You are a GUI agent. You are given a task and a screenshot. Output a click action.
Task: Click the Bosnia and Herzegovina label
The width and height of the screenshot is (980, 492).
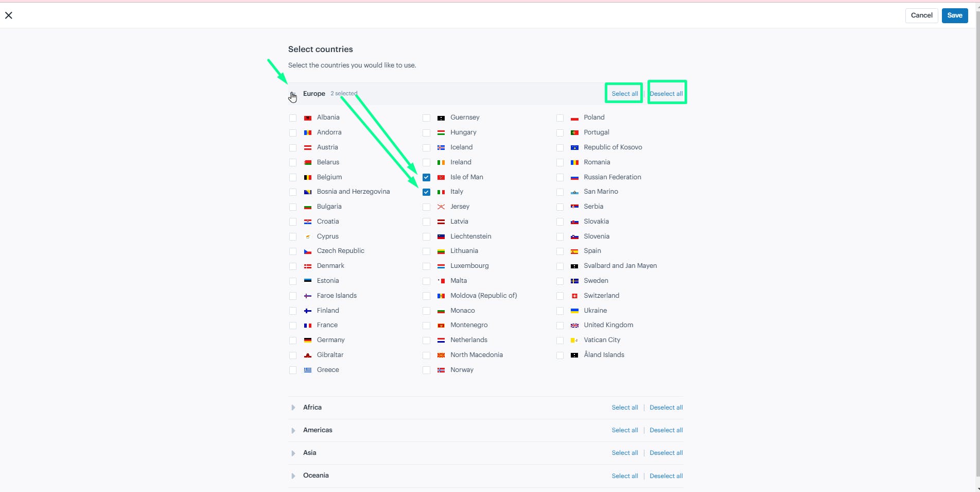(353, 192)
